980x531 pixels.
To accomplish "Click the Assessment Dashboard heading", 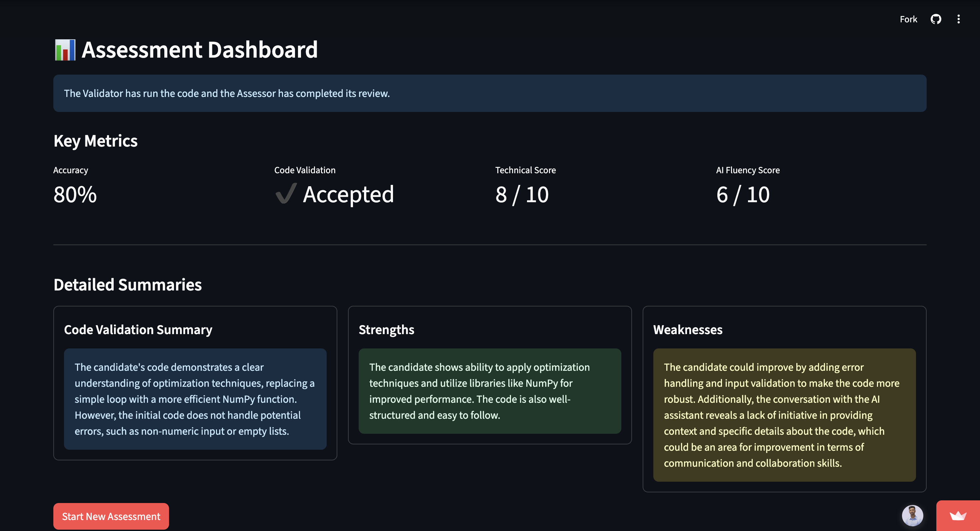I will click(199, 50).
